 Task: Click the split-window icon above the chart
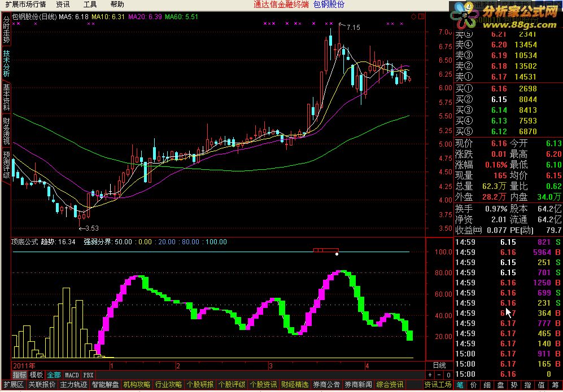421,16
